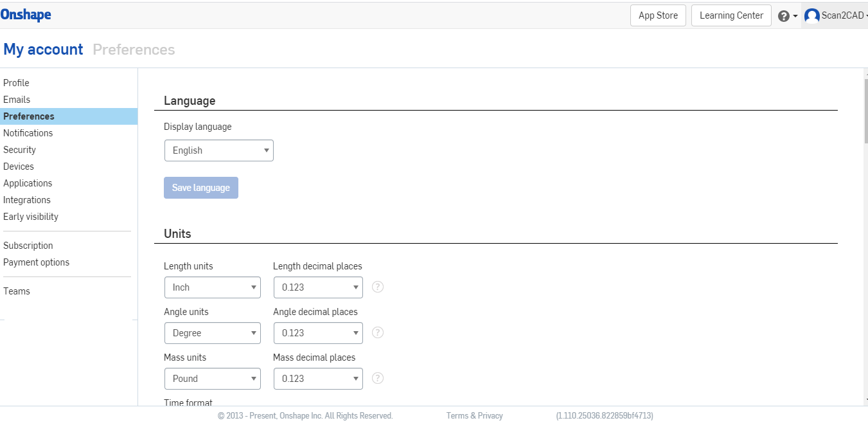Click the help icon beside Angle decimal places
Image resolution: width=868 pixels, height=425 pixels.
point(377,332)
